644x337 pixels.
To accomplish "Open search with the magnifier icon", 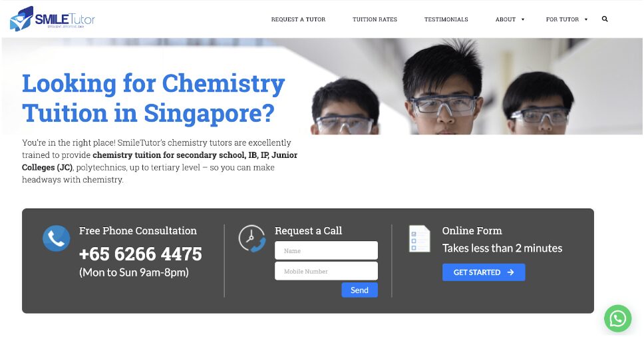I will pos(605,19).
